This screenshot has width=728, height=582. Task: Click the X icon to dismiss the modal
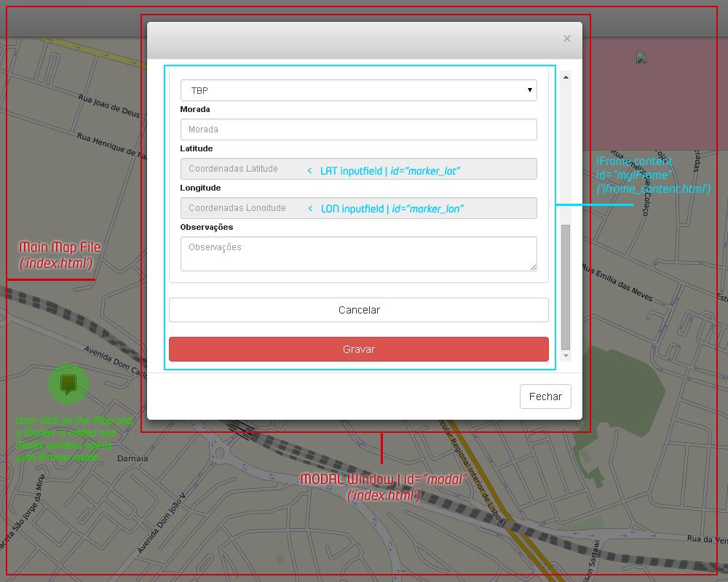(x=566, y=39)
